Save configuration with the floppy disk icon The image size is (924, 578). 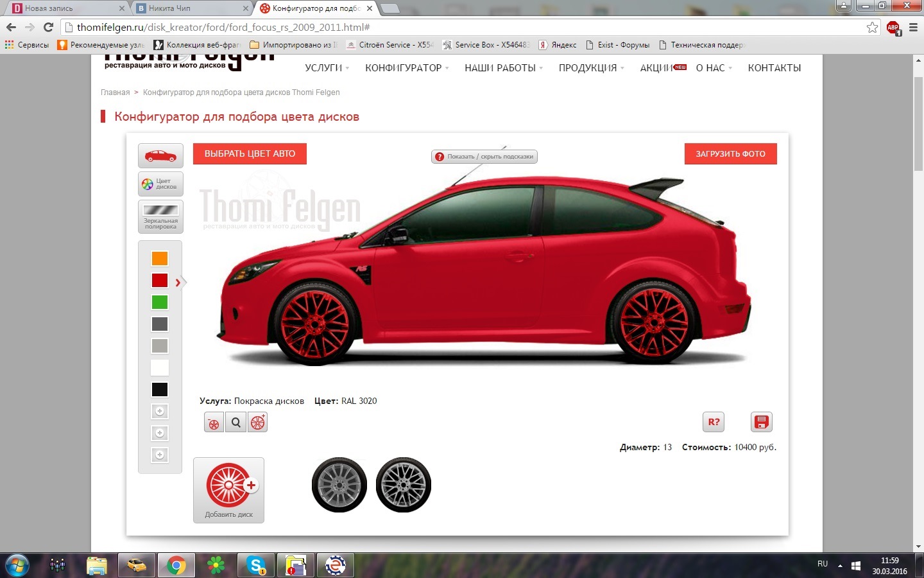coord(762,422)
